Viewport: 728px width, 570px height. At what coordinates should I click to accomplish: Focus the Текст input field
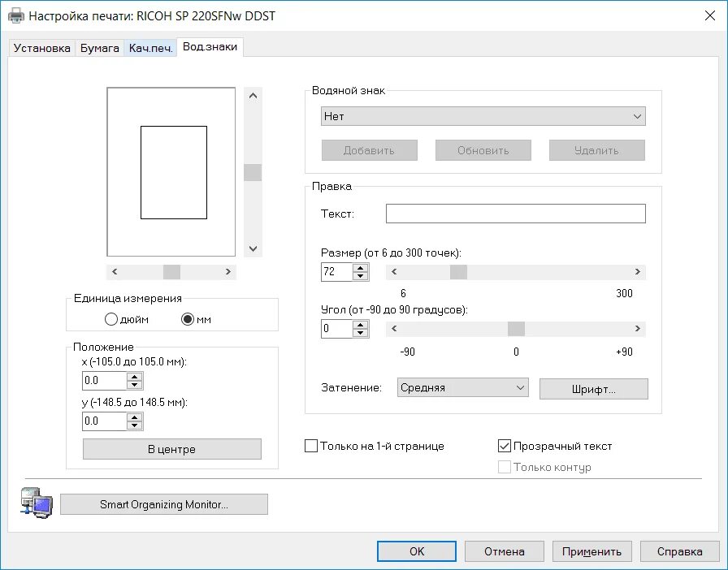[516, 214]
